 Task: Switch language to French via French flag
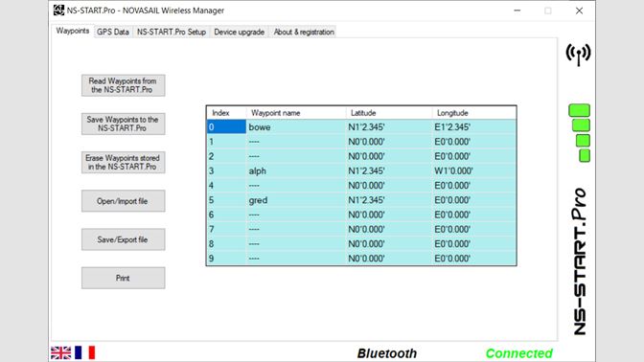(x=85, y=352)
